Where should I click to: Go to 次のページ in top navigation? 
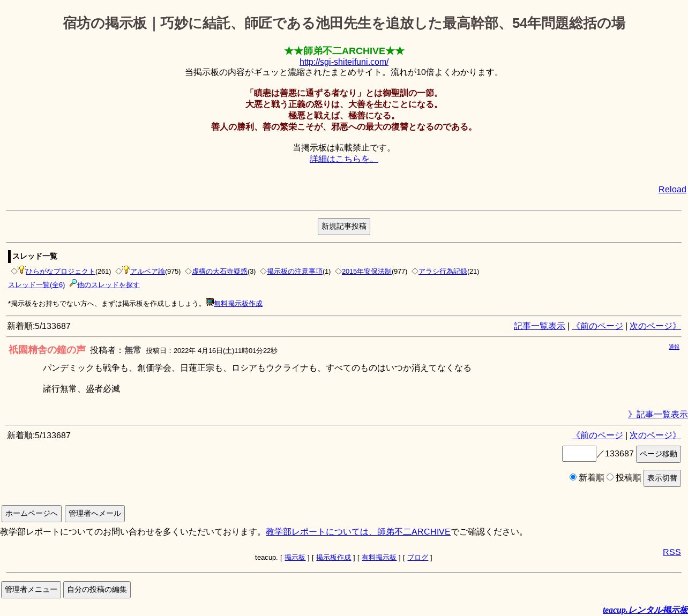click(655, 326)
